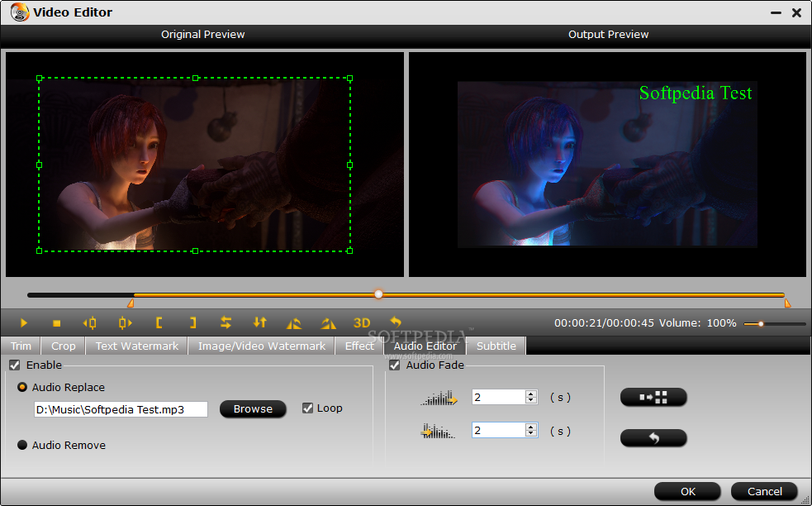812x506 pixels.
Task: Click the top-left crop handle in Original Preview
Action: click(x=40, y=79)
